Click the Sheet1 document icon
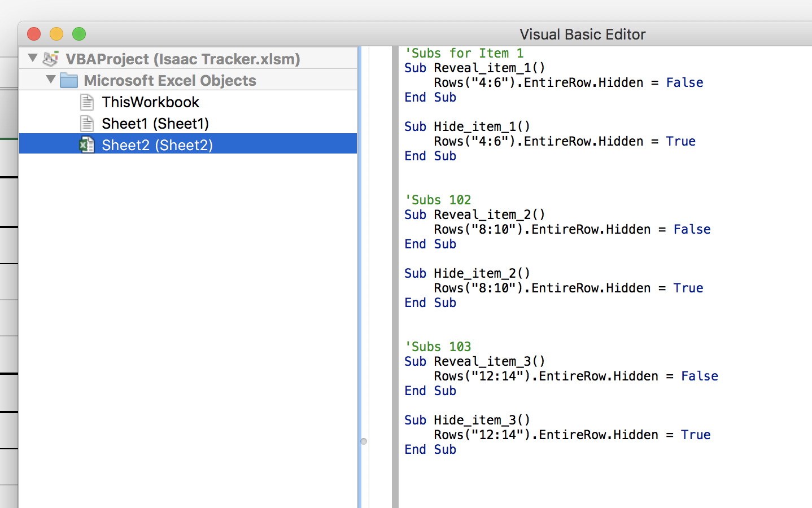This screenshot has width=812, height=508. (x=87, y=123)
